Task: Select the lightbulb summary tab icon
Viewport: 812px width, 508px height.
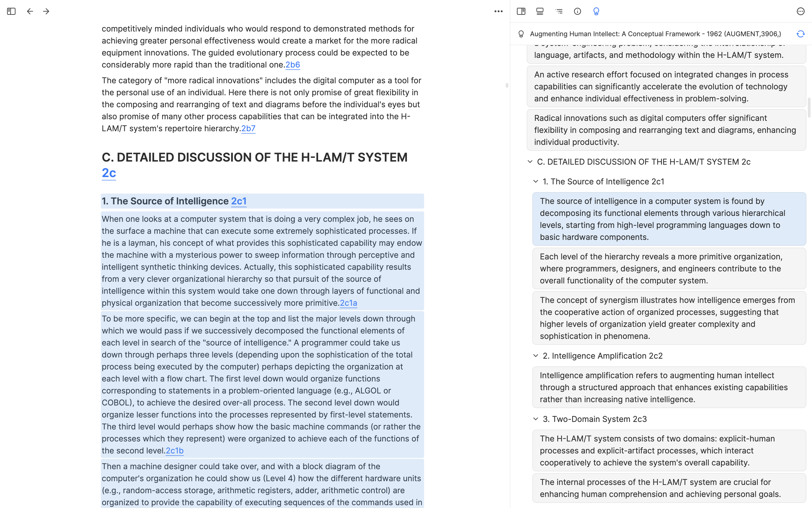Action: pos(596,12)
